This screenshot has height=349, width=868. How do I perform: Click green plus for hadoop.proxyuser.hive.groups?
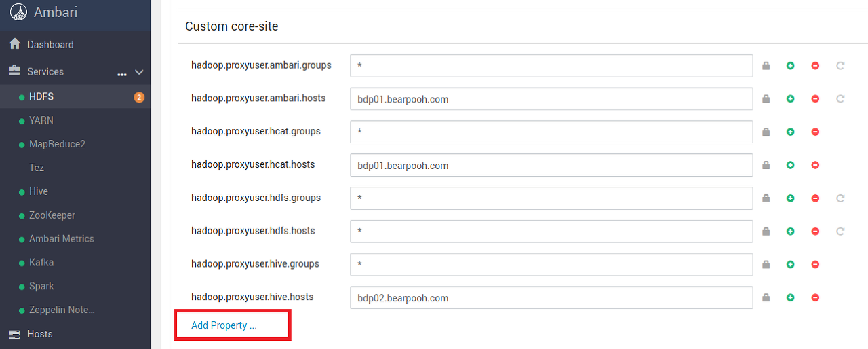pyautogui.click(x=791, y=264)
